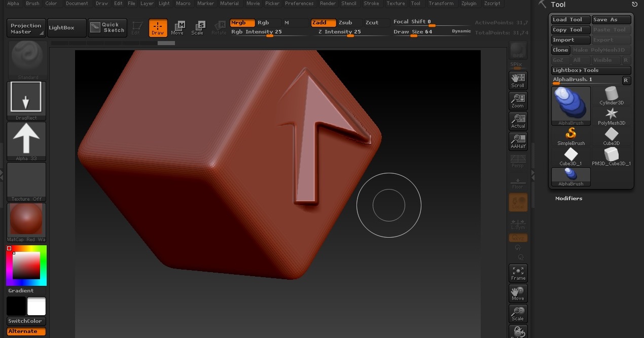Image resolution: width=644 pixels, height=338 pixels.
Task: Collapse the left tray divider arrow
Action: click(x=2, y=174)
